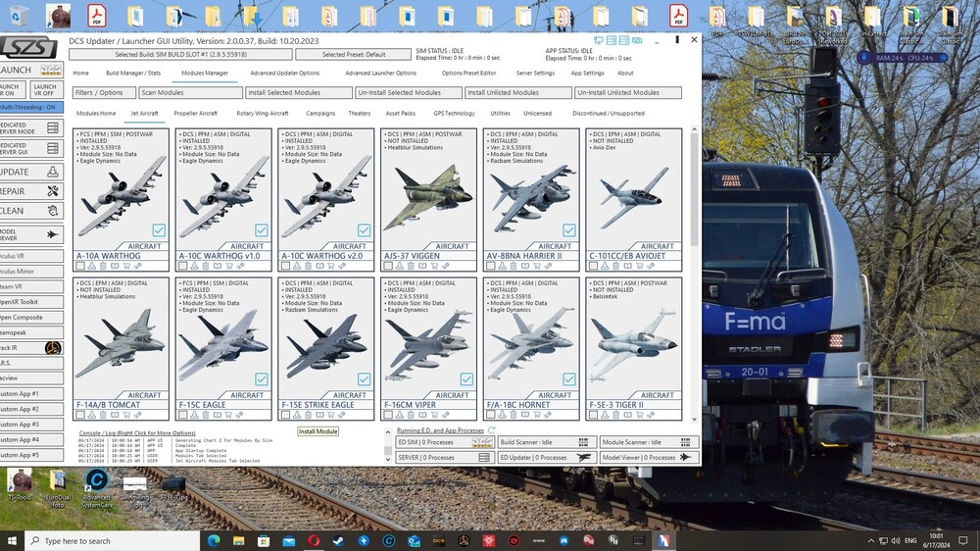Open the Build Manager / Stats tab

[x=133, y=74]
